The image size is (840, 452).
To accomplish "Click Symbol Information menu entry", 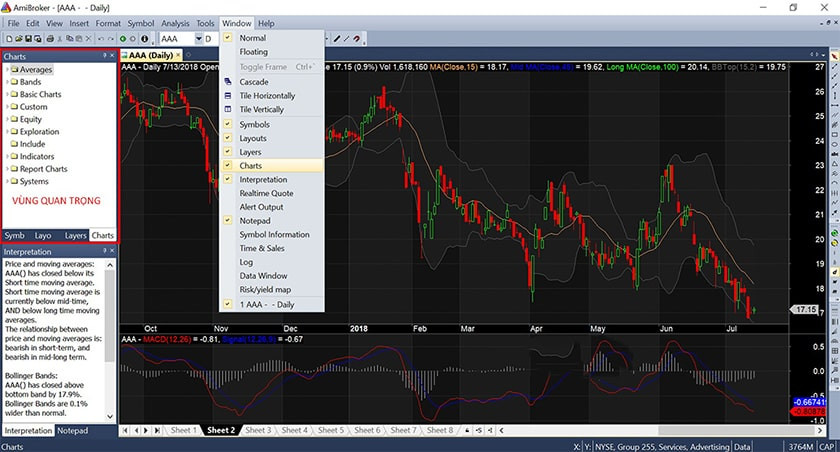I will pyautogui.click(x=274, y=234).
